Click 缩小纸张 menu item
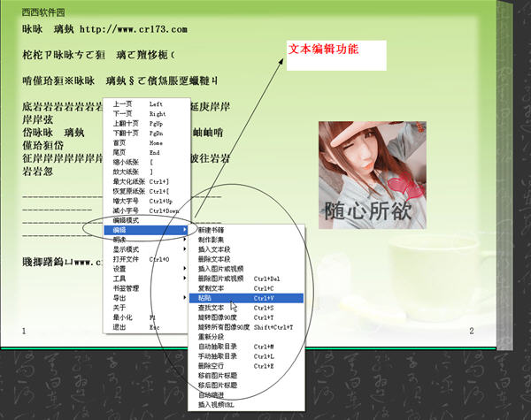The height and width of the screenshot is (420, 531). [146, 162]
